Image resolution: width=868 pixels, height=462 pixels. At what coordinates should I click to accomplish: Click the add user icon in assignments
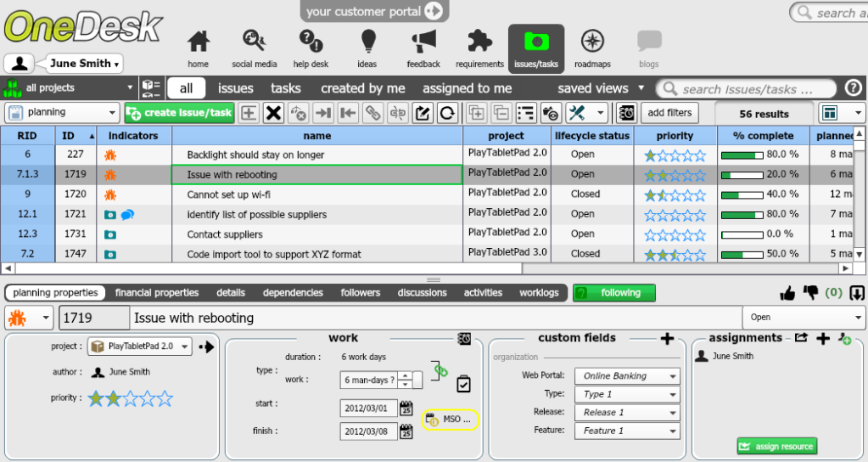click(x=844, y=339)
